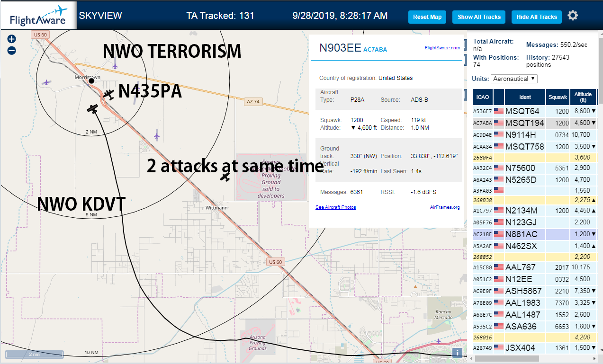This screenshot has height=364, width=603.
Task: Click the FlightAware logo
Action: coord(39,16)
